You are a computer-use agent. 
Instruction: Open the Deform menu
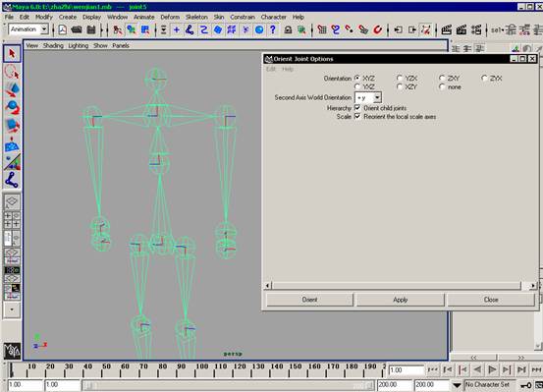coord(170,17)
